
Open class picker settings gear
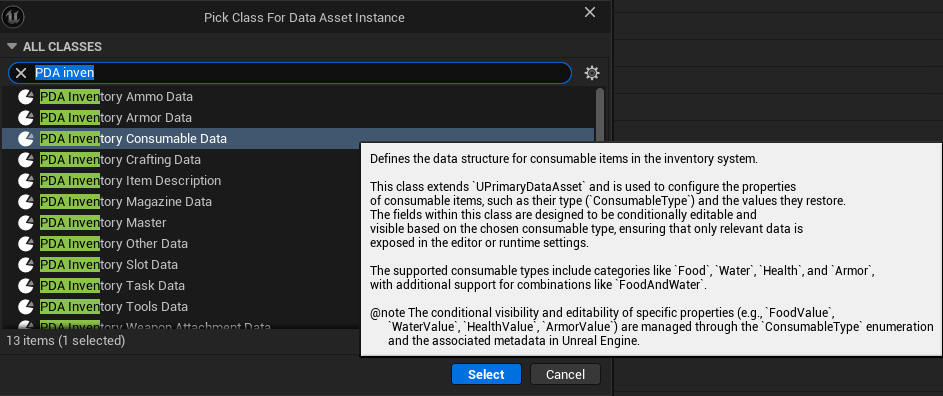click(592, 73)
